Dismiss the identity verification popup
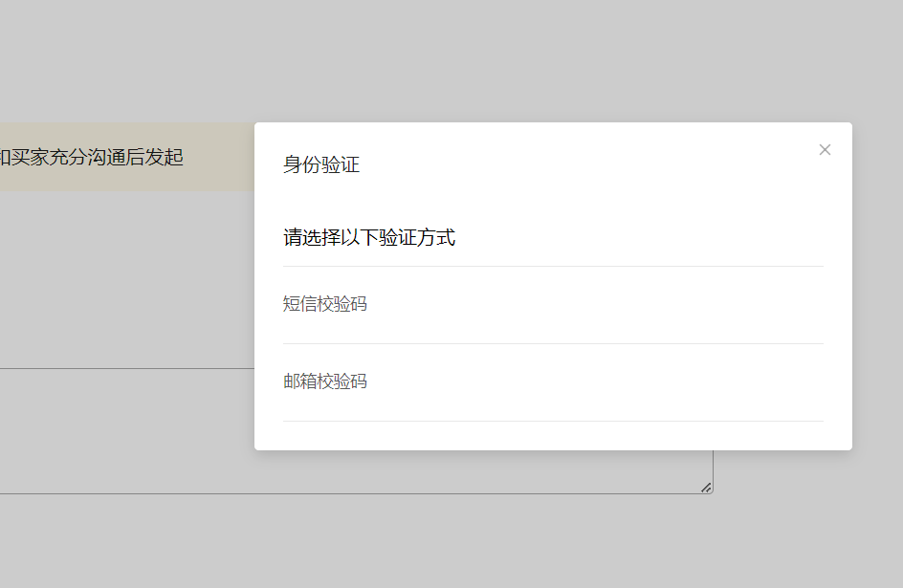Screen dimensions: 903x588 (x=825, y=149)
